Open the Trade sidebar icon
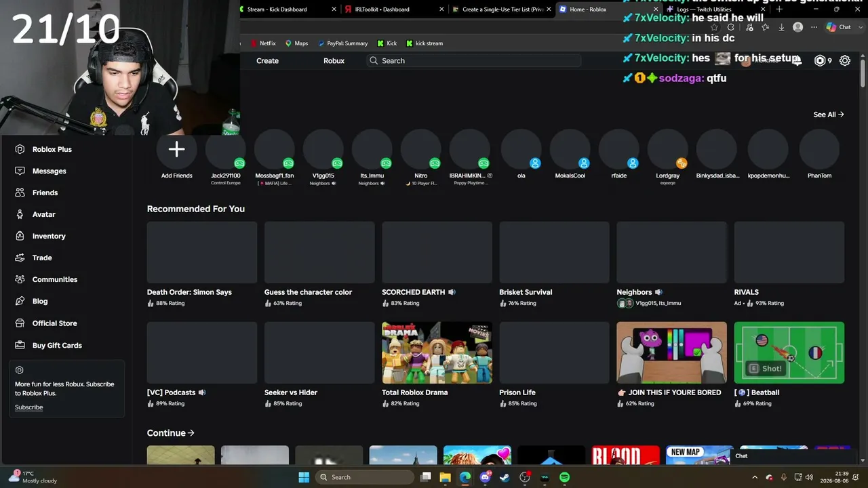The width and height of the screenshot is (868, 488). [x=20, y=258]
